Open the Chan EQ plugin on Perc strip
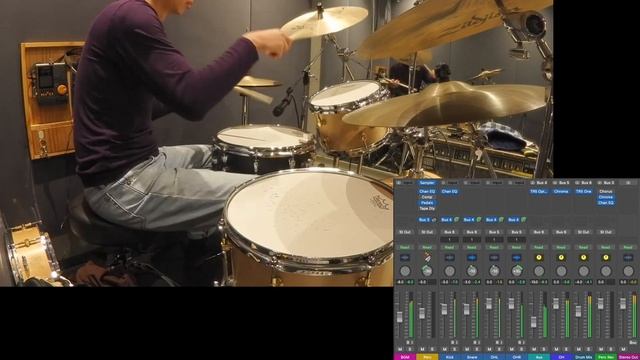 point(427,191)
